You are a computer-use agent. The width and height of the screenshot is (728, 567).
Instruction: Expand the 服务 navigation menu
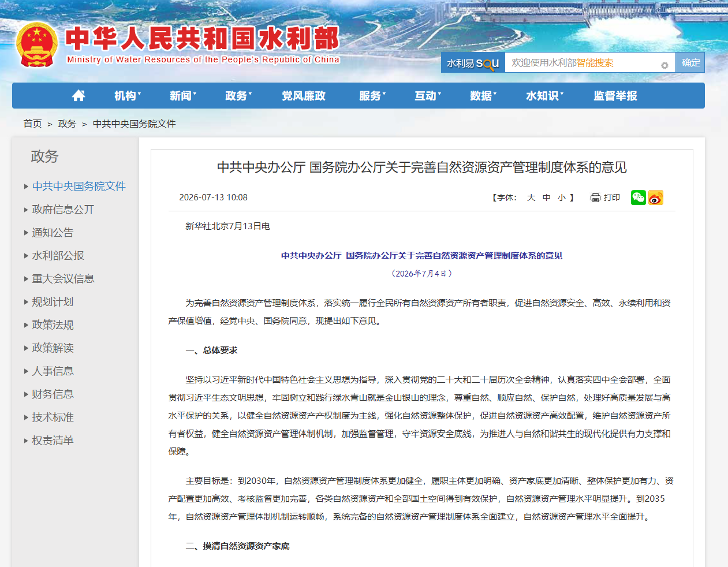pyautogui.click(x=372, y=96)
